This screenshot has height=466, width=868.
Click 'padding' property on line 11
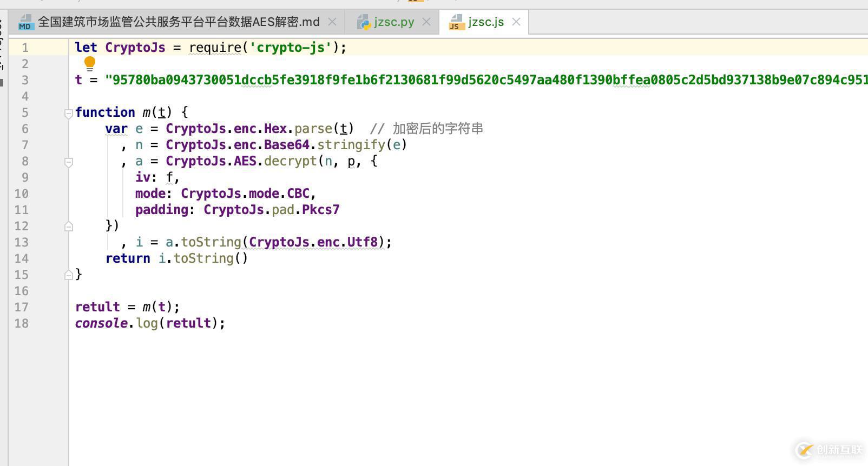(162, 210)
